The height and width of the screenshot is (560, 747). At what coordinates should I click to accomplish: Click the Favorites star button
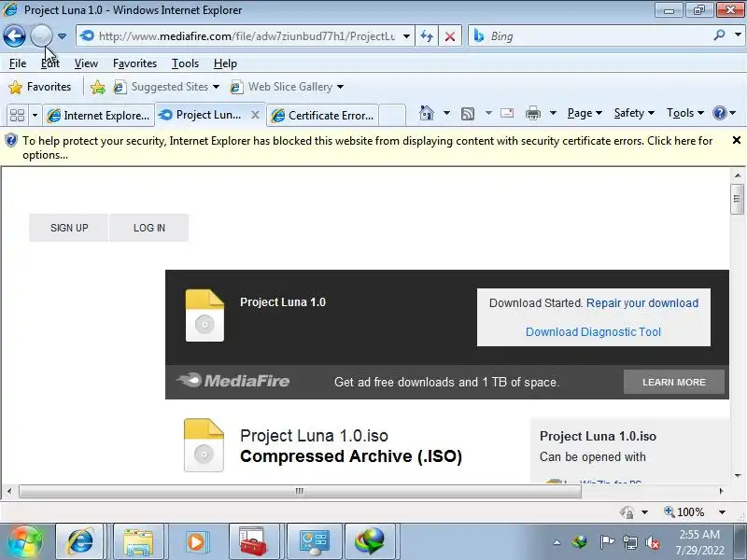(40, 87)
